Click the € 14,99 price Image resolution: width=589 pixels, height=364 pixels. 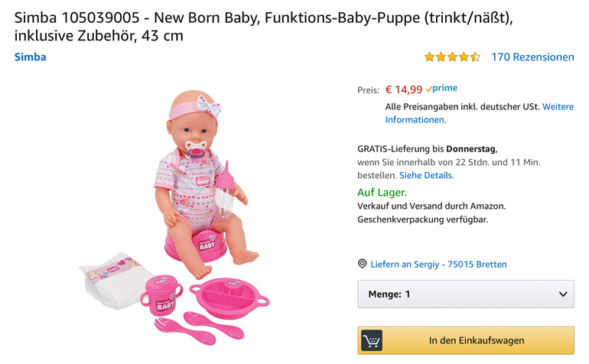coord(403,89)
